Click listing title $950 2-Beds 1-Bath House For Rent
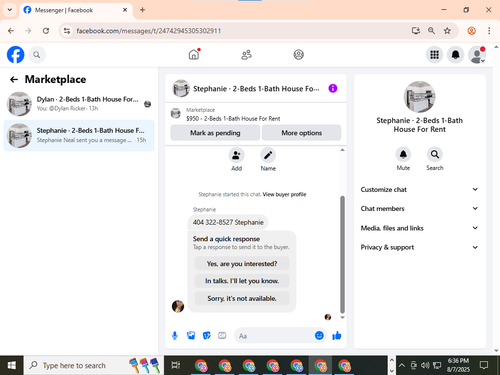The height and width of the screenshot is (375, 500). 233,118
